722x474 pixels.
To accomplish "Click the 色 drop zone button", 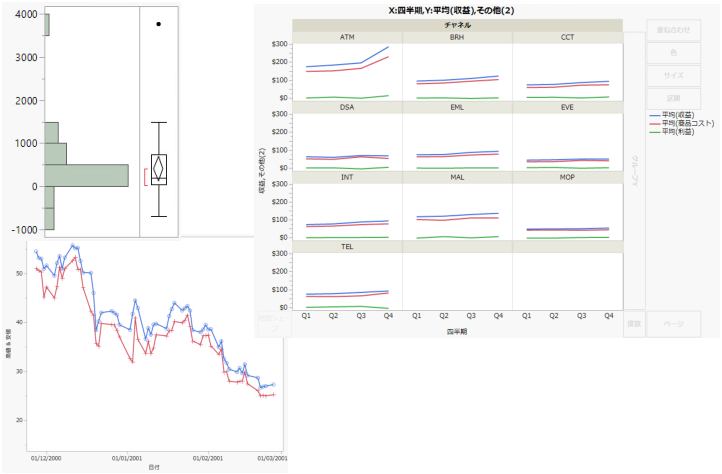I will pos(673,53).
